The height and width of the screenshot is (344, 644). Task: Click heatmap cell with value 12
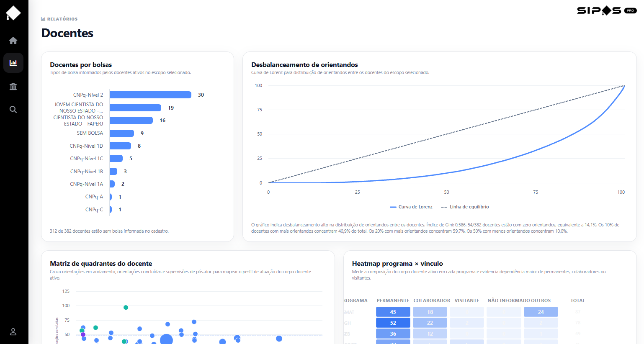click(x=430, y=334)
